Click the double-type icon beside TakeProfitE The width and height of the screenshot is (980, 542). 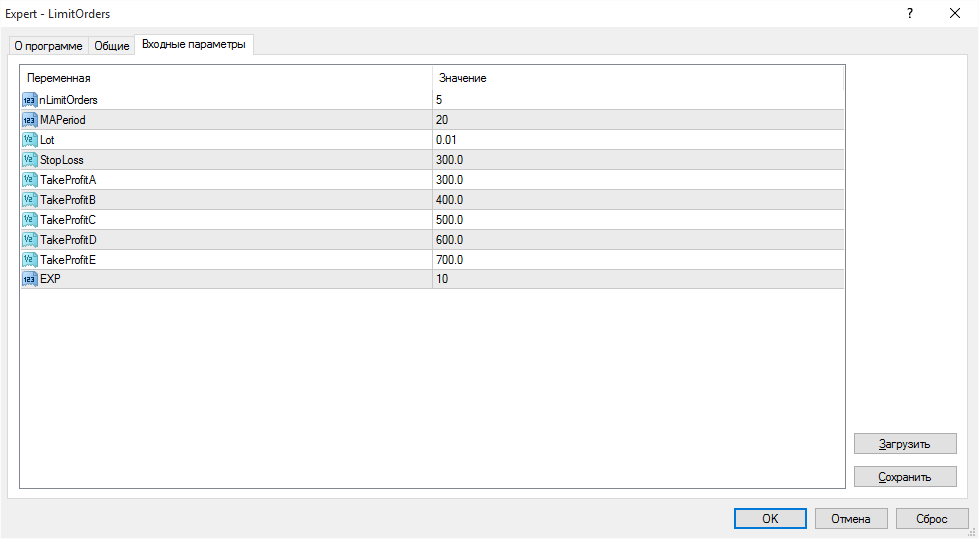[x=29, y=260]
